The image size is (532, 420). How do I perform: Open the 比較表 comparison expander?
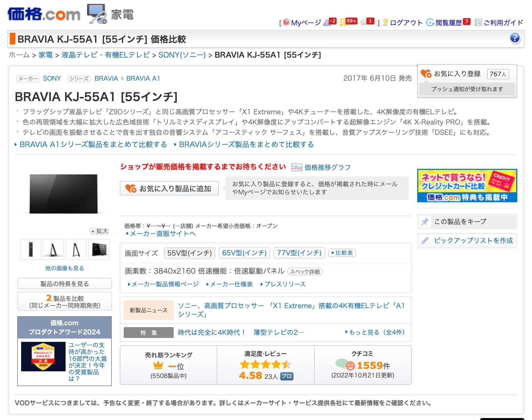click(342, 253)
